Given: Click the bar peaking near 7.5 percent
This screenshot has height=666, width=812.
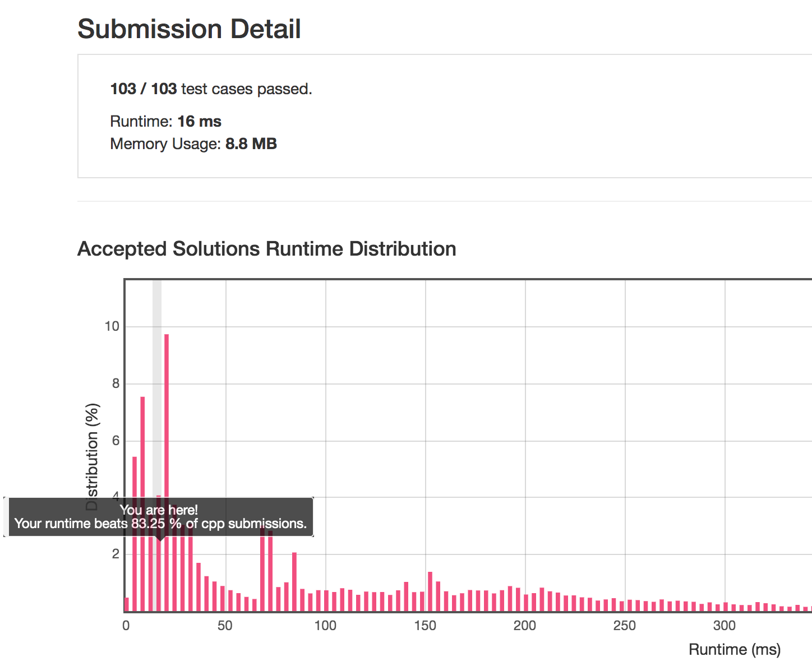Looking at the screenshot, I should point(142,448).
